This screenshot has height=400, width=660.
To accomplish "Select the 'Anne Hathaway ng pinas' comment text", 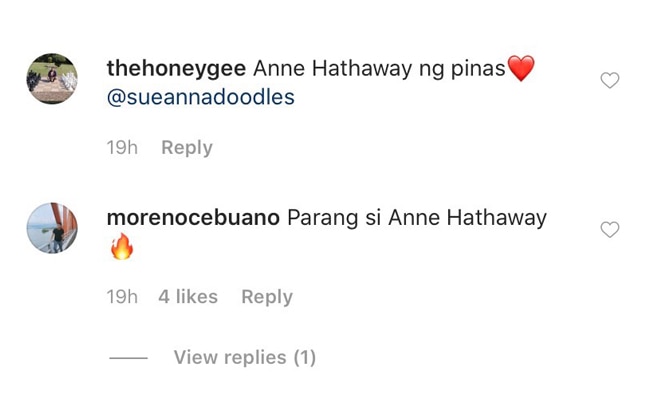I will (x=379, y=69).
